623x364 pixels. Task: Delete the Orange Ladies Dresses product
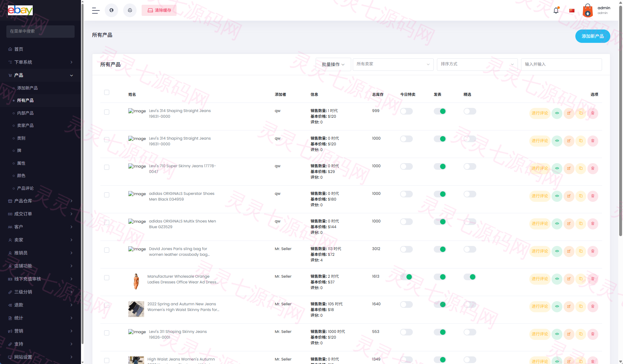[593, 279]
